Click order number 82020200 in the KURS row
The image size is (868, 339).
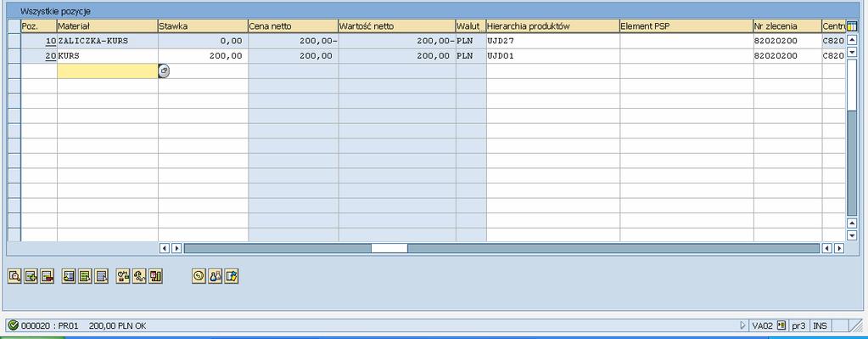[x=787, y=56]
